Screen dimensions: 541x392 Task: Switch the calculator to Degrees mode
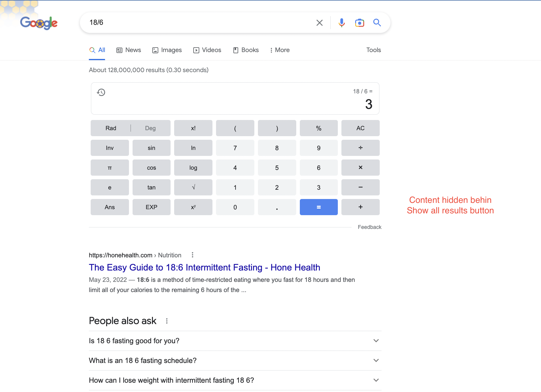coord(150,128)
